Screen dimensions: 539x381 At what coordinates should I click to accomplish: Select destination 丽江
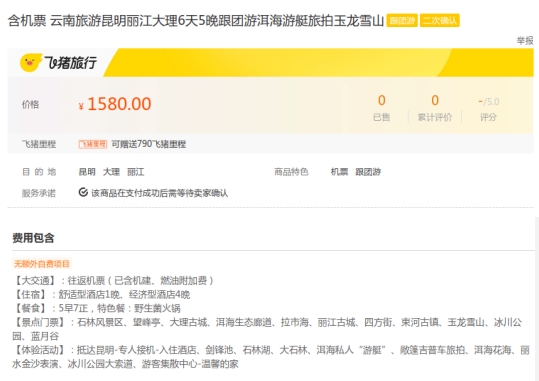click(x=135, y=172)
